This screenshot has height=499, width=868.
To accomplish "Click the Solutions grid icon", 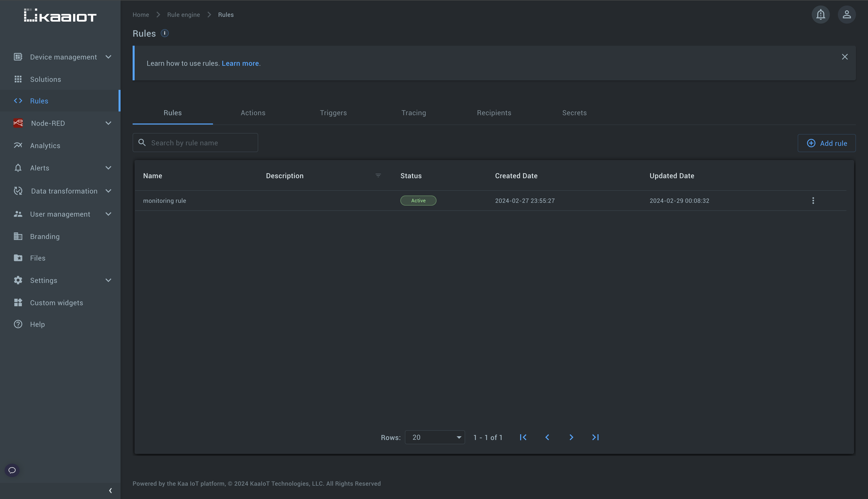I will pos(18,79).
